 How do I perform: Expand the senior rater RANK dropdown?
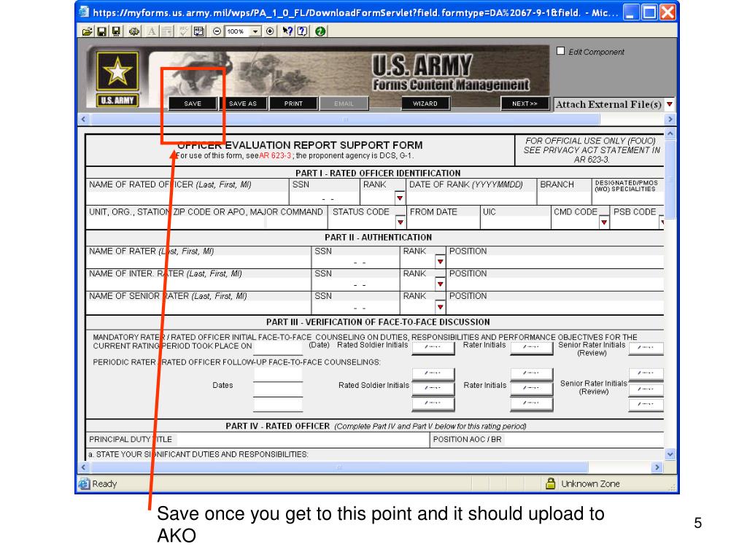(x=440, y=307)
